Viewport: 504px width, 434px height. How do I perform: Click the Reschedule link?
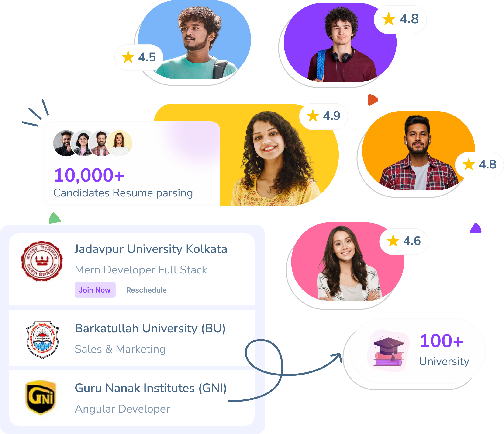(146, 290)
